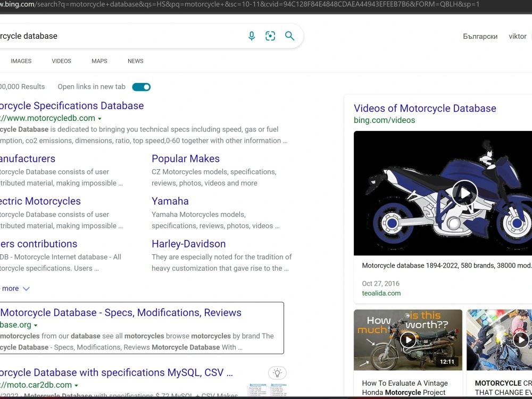Click the www.motorcycledb.com green URL
532x399 pixels.
tap(47, 118)
